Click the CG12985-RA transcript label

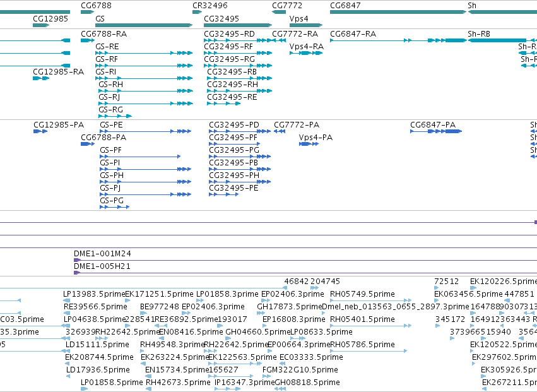coord(58,72)
